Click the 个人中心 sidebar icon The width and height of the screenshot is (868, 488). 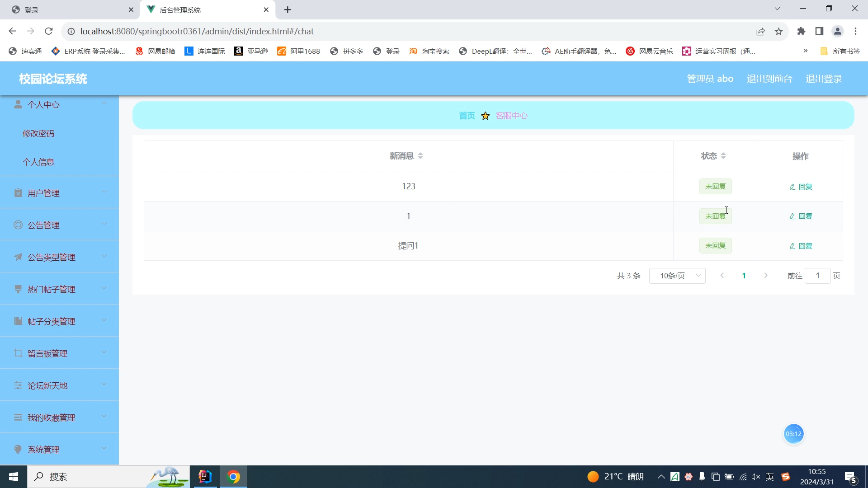(x=17, y=105)
